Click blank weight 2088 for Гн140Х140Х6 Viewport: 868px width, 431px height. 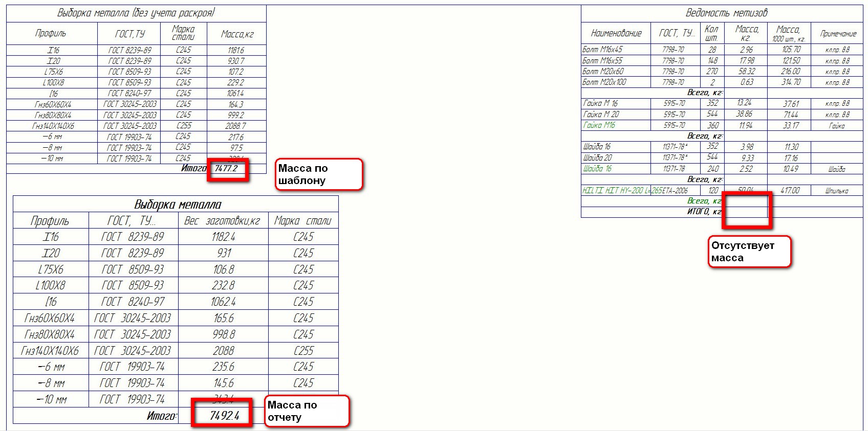pos(224,351)
